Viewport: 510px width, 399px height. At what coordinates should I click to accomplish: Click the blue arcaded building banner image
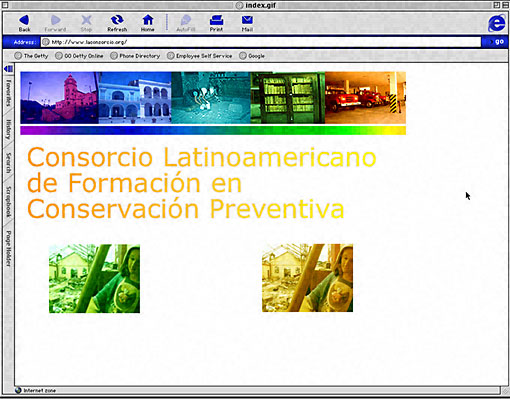pyautogui.click(x=135, y=98)
